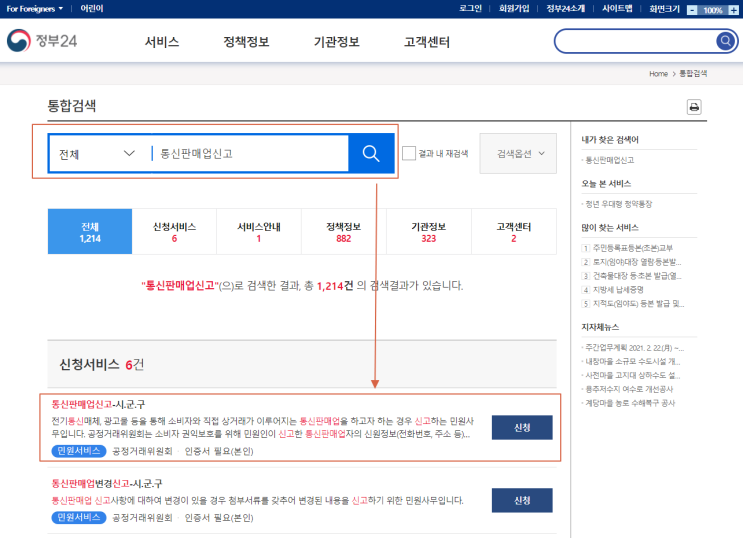Open news item 사천마을 고지대 상하수도

633,375
